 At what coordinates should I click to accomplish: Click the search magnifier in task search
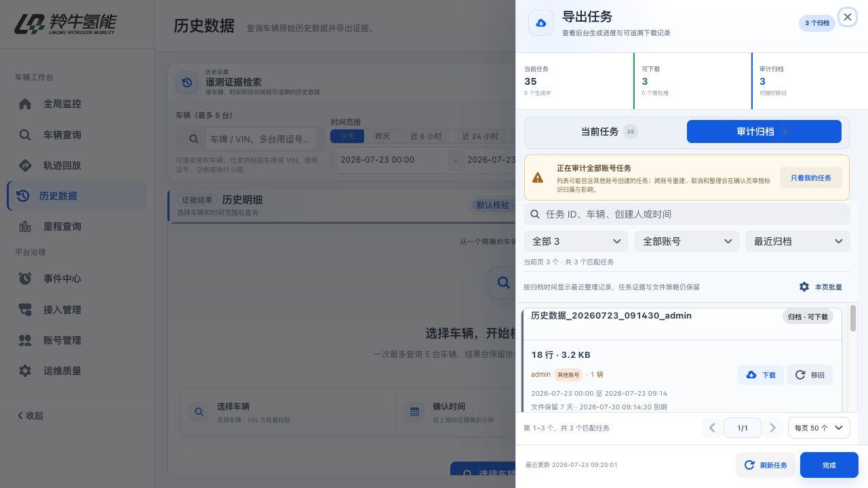pos(535,214)
